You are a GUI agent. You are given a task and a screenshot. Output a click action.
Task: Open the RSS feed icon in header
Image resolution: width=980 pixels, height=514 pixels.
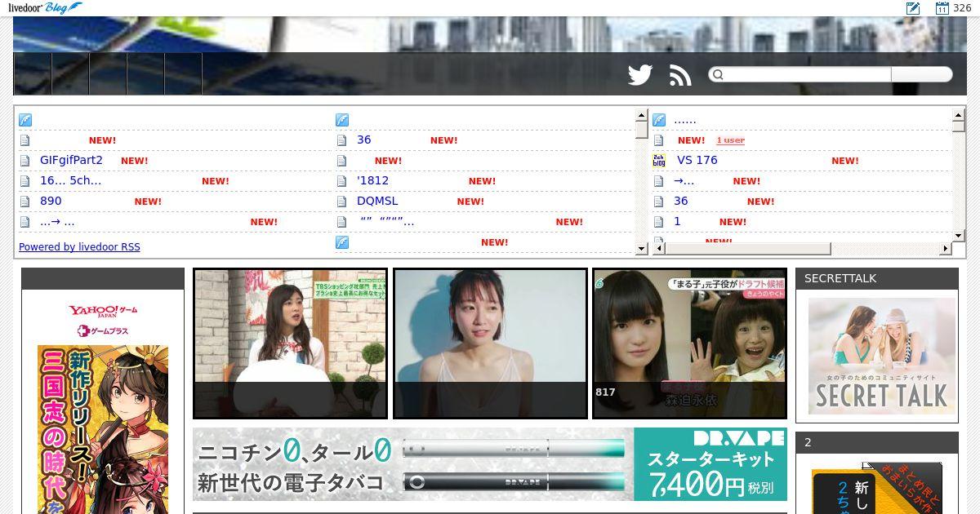point(680,75)
